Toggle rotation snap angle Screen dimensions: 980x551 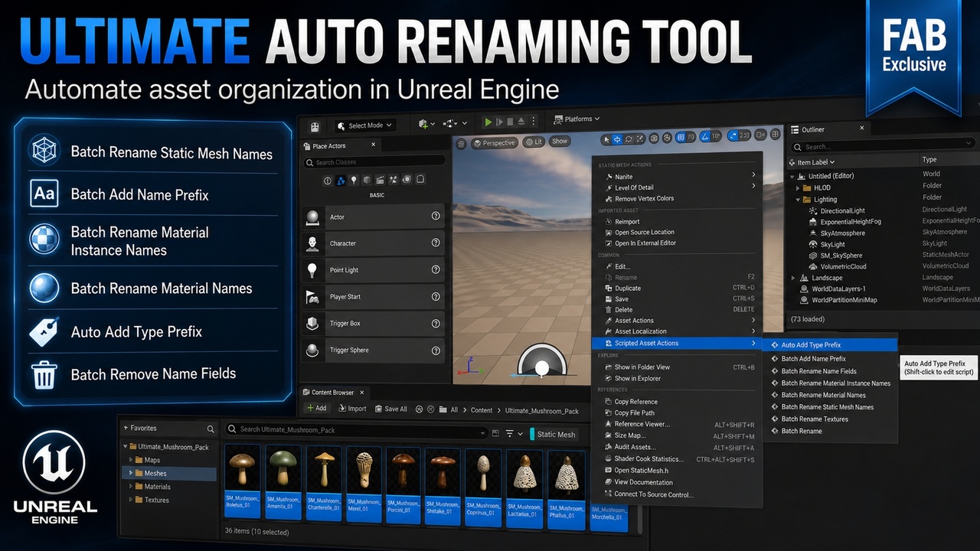click(x=704, y=136)
